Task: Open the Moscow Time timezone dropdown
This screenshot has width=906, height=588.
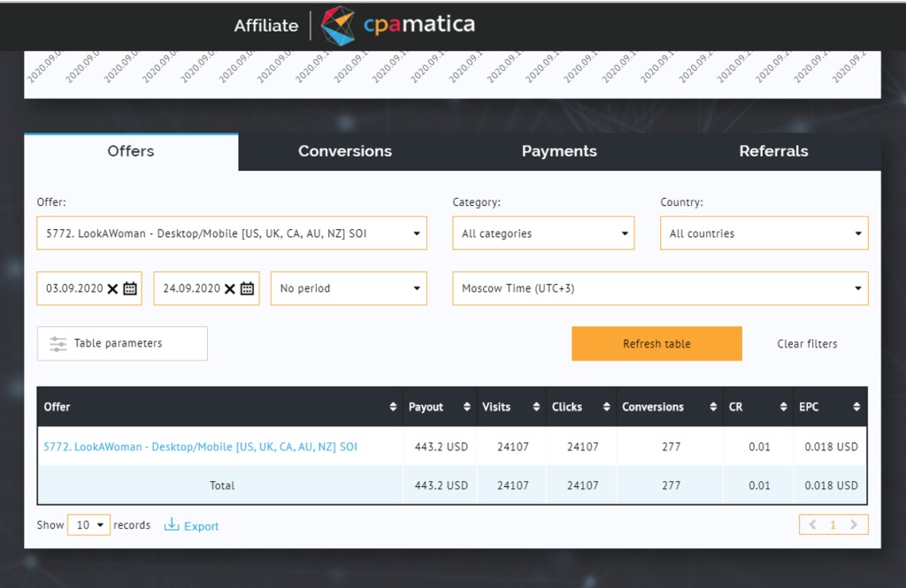Action: (x=660, y=288)
